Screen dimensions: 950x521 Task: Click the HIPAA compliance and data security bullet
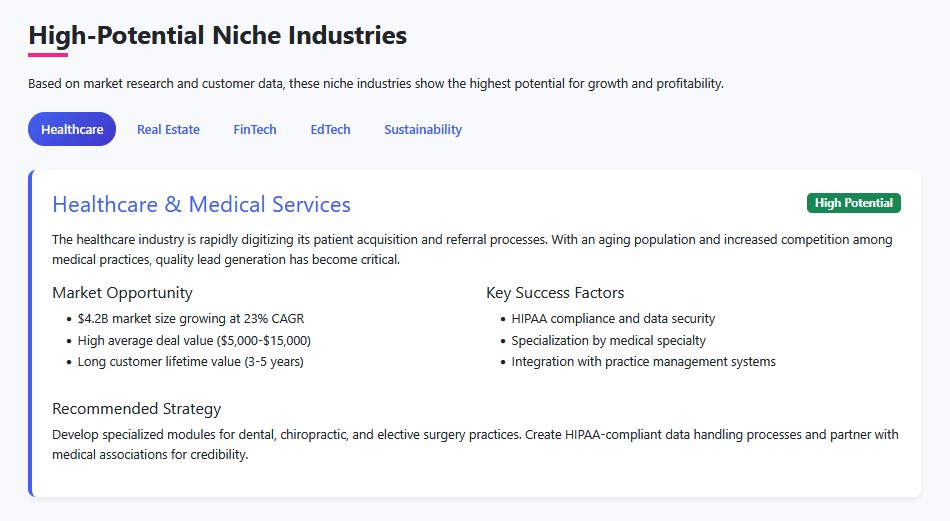[613, 319]
